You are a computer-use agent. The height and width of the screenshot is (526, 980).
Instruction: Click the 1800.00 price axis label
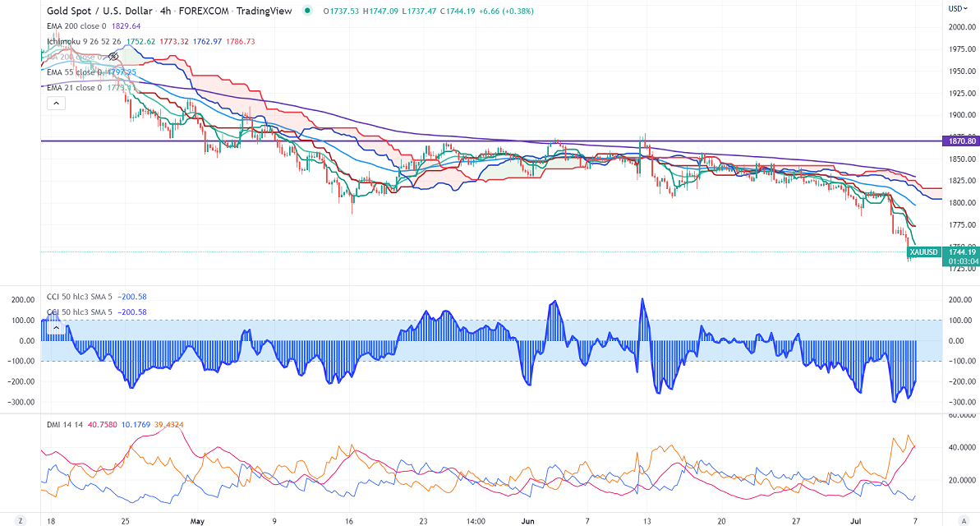[962, 203]
